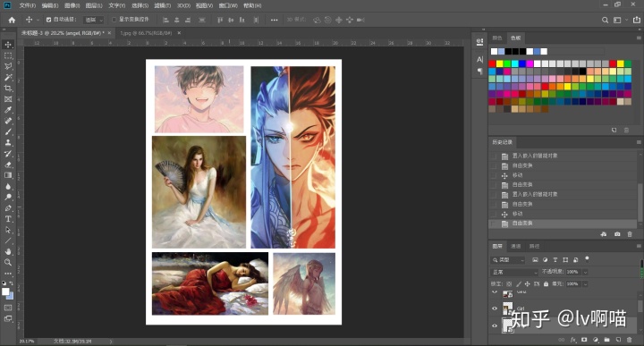
Task: Select the Healing Brush tool
Action: (x=8, y=121)
